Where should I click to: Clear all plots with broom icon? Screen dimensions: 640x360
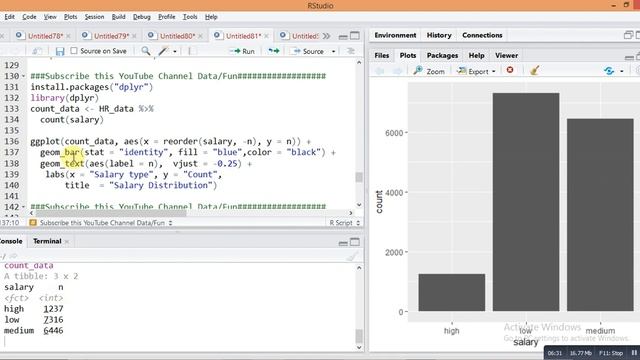pos(535,71)
